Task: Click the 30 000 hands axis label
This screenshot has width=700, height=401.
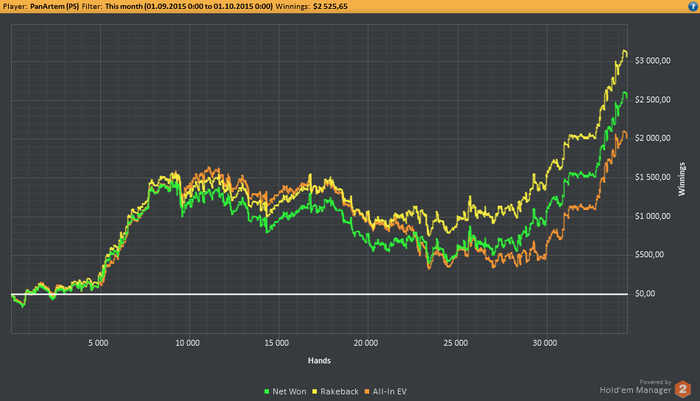Action: [x=545, y=343]
